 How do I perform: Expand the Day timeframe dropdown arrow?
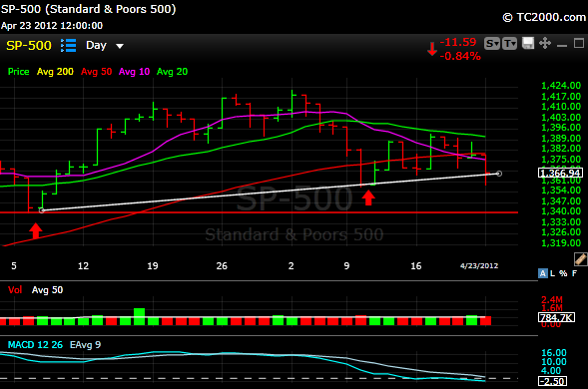(120, 46)
